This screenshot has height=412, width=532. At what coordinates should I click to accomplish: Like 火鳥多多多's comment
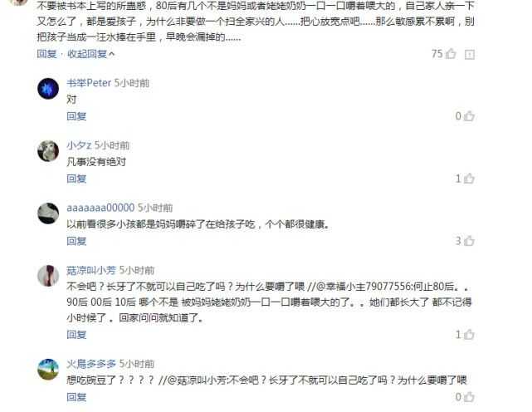click(x=469, y=397)
